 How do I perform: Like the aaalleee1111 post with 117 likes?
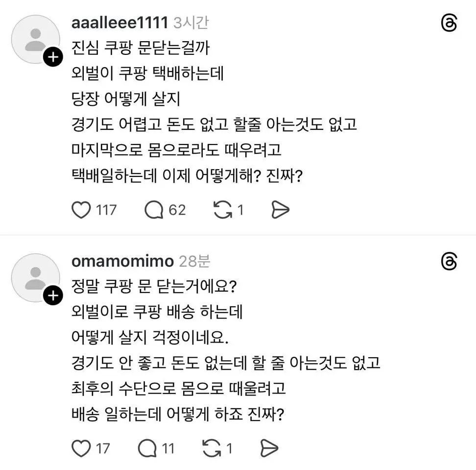pyautogui.click(x=81, y=210)
